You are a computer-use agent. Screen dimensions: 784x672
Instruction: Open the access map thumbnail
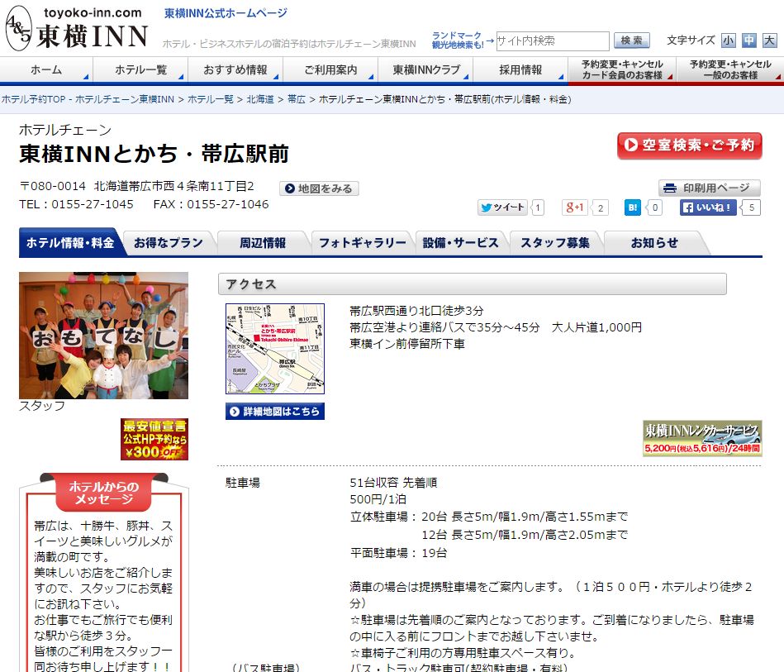click(x=275, y=349)
